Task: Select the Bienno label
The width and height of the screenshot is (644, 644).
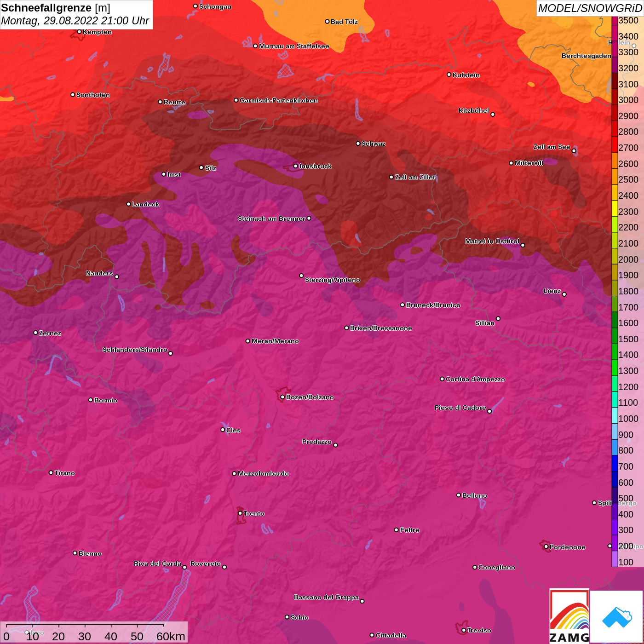Action: (x=90, y=553)
